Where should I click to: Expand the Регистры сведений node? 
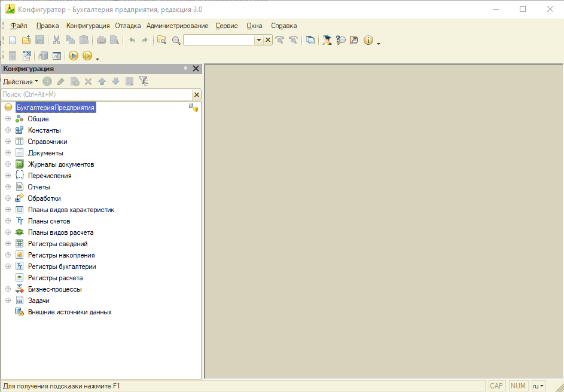point(8,244)
